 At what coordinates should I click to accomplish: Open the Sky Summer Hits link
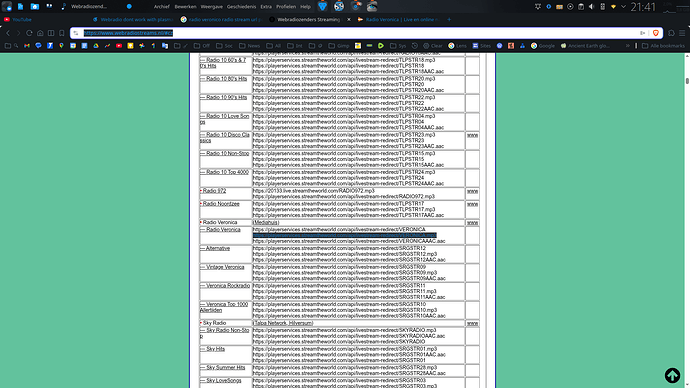tap(223, 367)
